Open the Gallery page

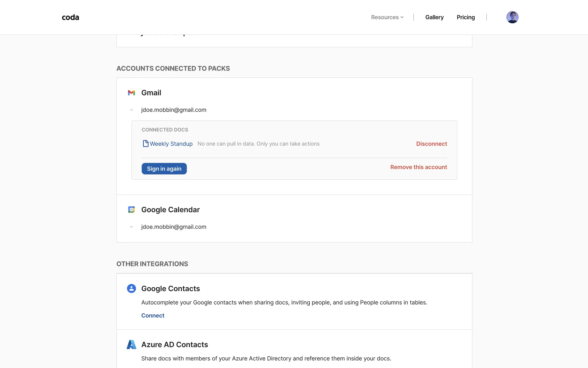pyautogui.click(x=434, y=17)
